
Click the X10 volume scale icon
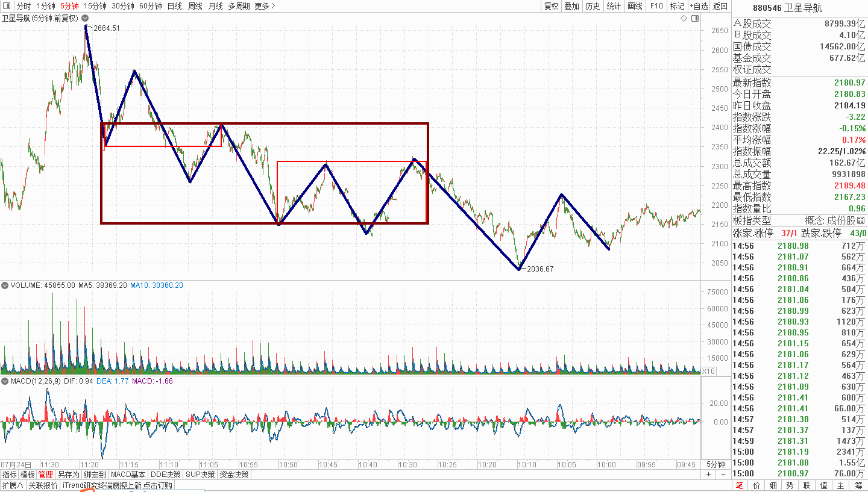click(708, 371)
